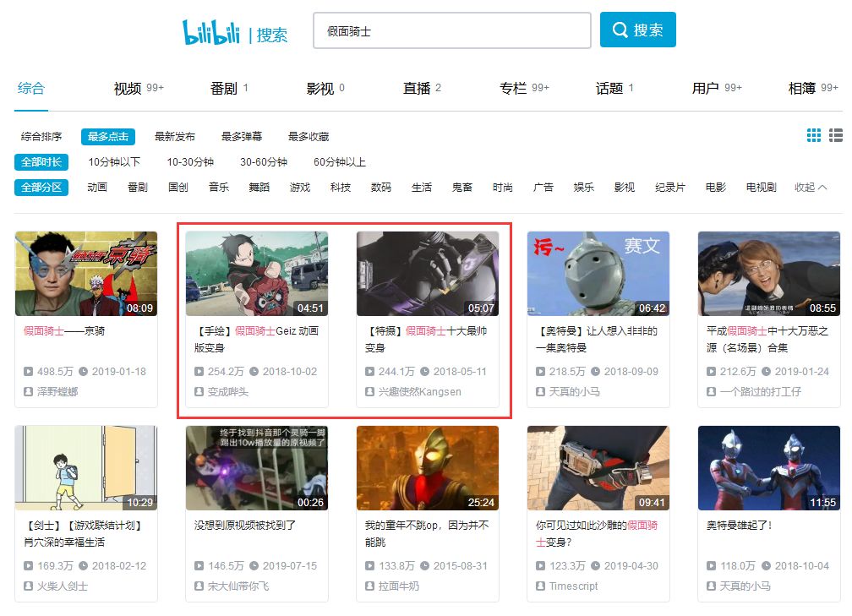The height and width of the screenshot is (616, 852).
Task: Focus the search box containing 假面骑士
Action: (452, 31)
